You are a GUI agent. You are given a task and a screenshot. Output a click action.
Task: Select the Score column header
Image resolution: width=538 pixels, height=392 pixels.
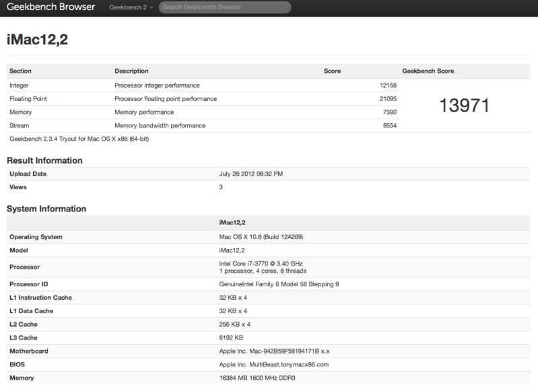[332, 71]
